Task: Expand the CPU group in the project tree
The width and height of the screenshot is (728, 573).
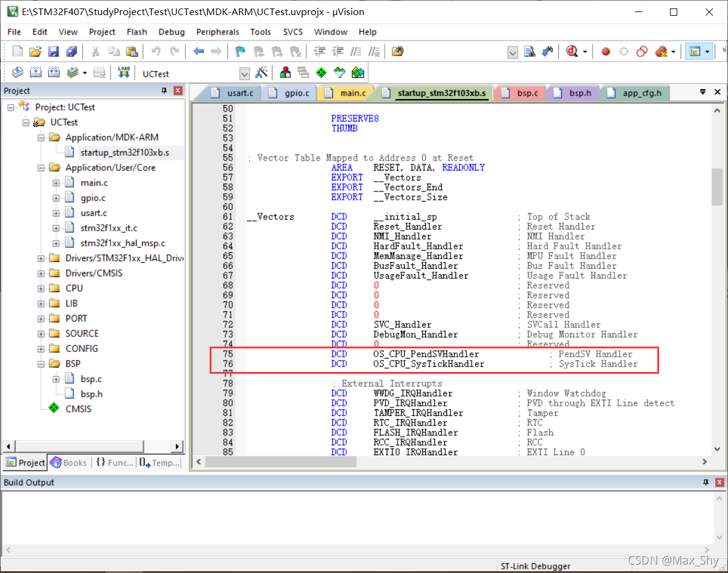Action: coord(41,288)
